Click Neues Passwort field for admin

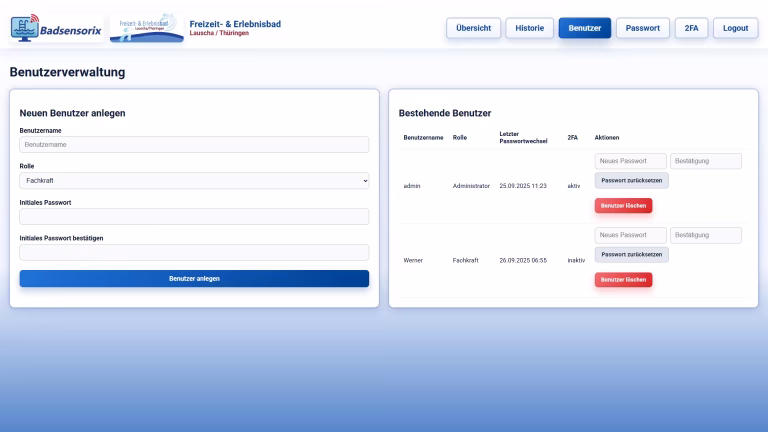[630, 161]
